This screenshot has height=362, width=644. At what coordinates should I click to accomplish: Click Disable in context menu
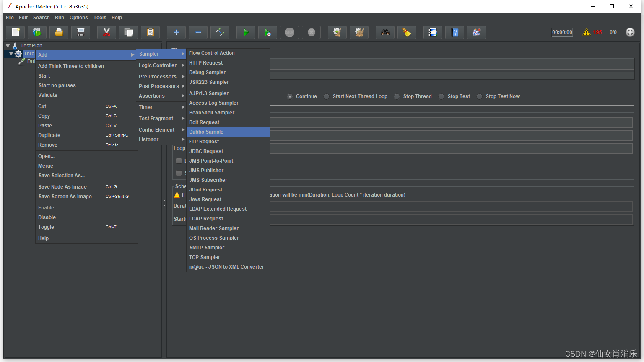pyautogui.click(x=86, y=217)
